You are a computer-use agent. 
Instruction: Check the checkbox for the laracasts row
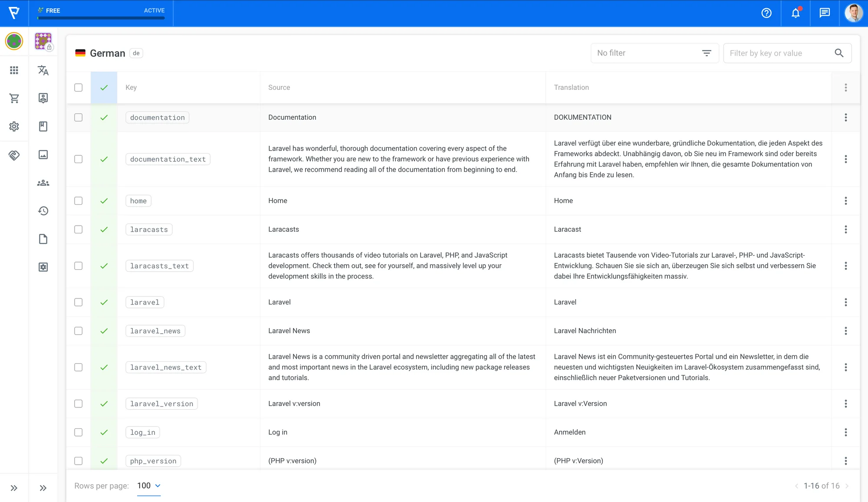(78, 229)
